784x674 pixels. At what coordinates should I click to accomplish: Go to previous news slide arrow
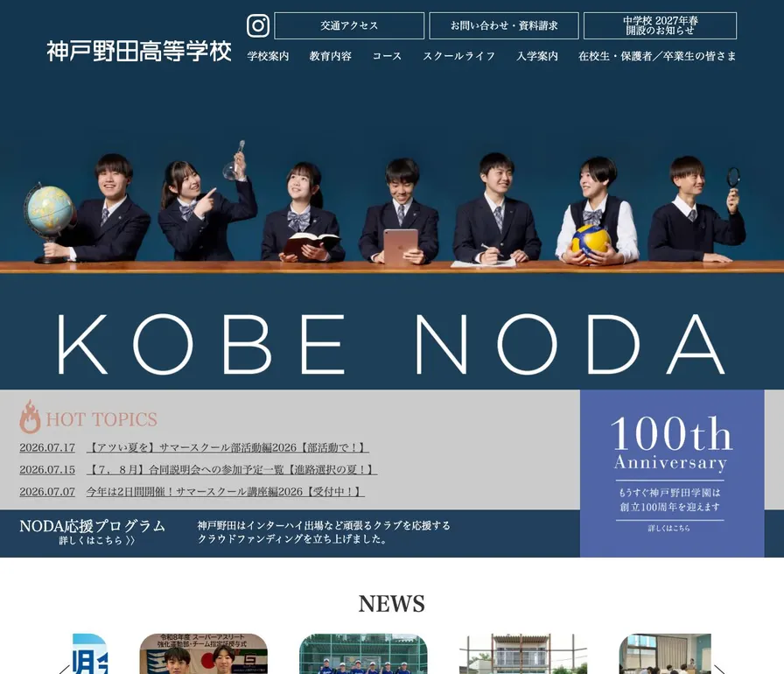coord(64,669)
